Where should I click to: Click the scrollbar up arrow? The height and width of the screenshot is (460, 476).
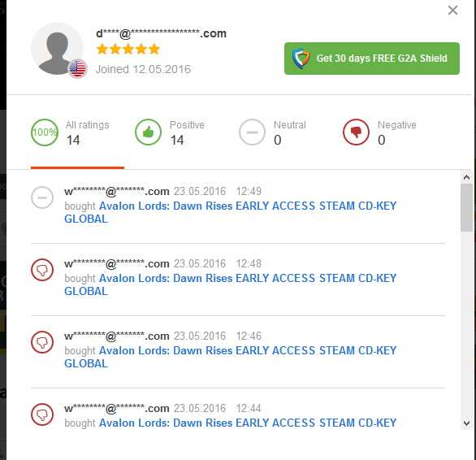(x=466, y=177)
